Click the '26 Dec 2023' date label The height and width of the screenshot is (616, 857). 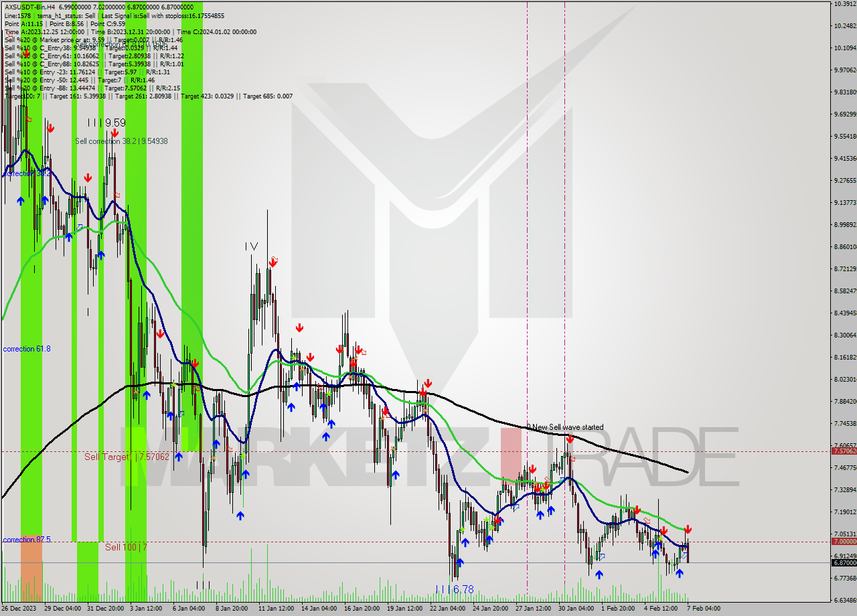coord(19,609)
